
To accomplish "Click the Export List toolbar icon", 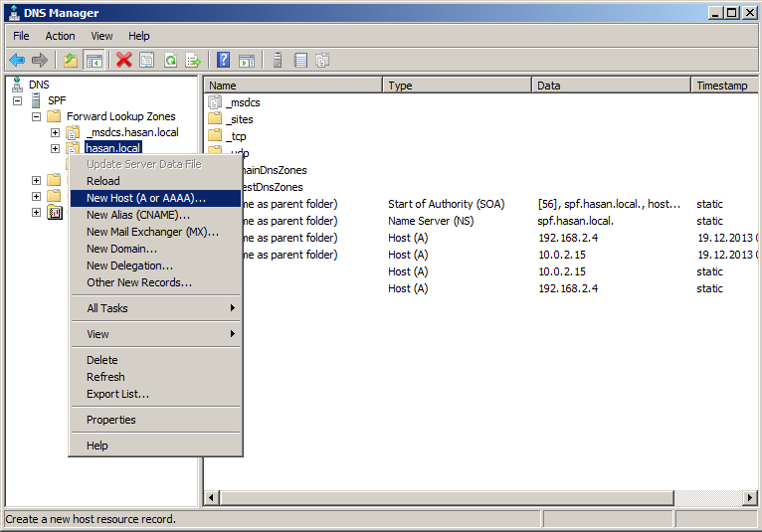I will point(193,61).
